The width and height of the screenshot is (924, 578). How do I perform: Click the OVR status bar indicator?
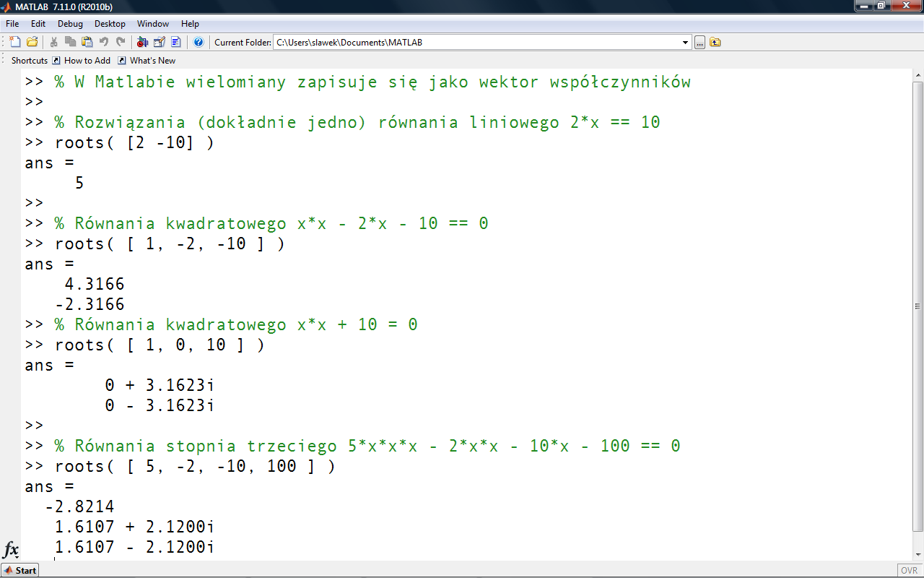coord(909,571)
